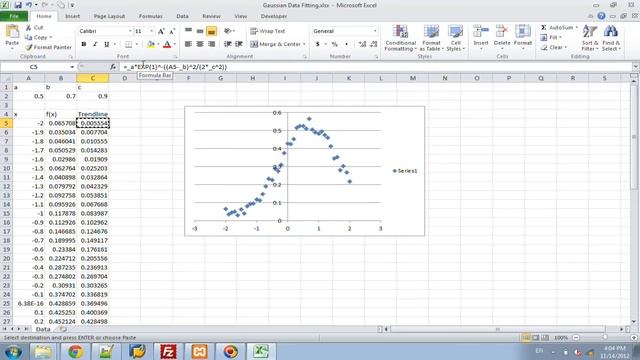Viewport: 640px width, 360px height.
Task: Apply Comma Style
Action: coord(346,44)
